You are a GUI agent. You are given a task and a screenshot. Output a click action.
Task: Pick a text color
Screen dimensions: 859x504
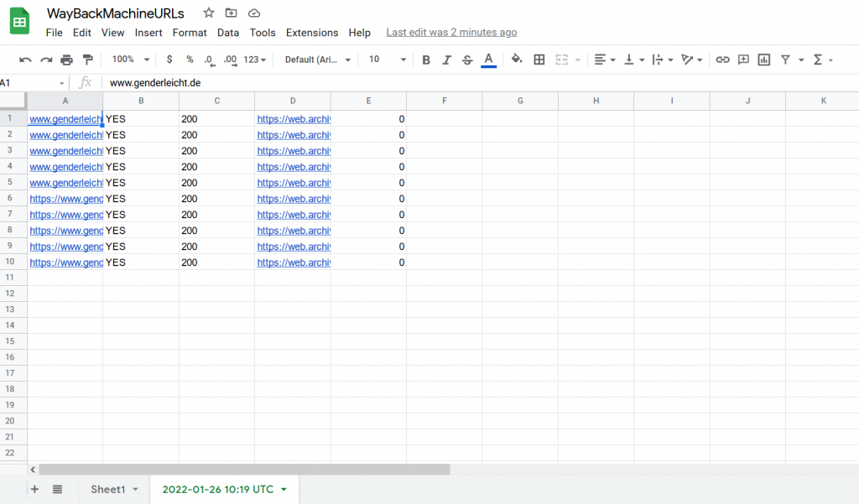[x=489, y=60]
